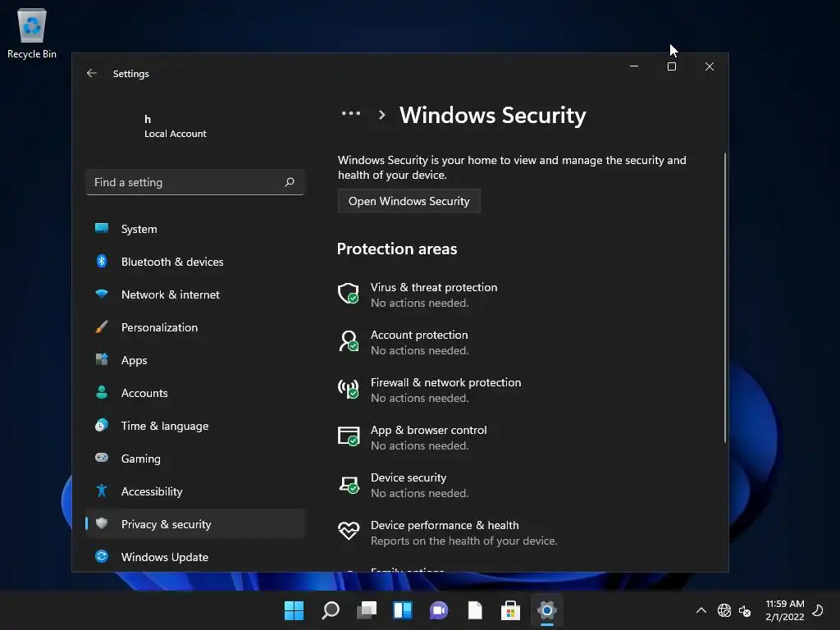
Task: Click Open Windows Security button
Action: tap(409, 201)
